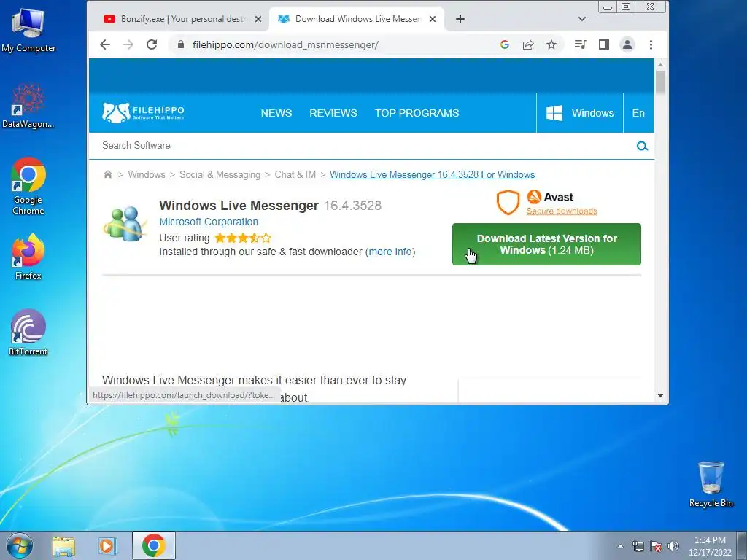Click the more info link

coord(390,252)
